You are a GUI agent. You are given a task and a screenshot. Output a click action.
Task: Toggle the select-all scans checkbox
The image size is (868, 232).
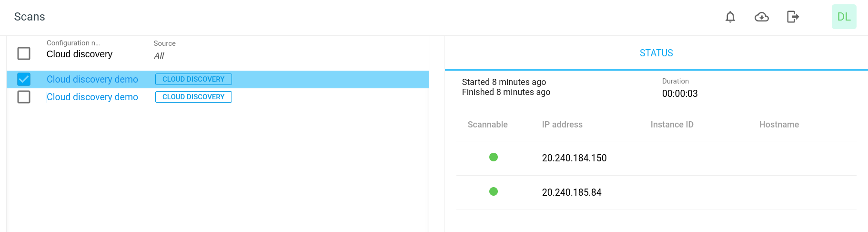click(24, 53)
